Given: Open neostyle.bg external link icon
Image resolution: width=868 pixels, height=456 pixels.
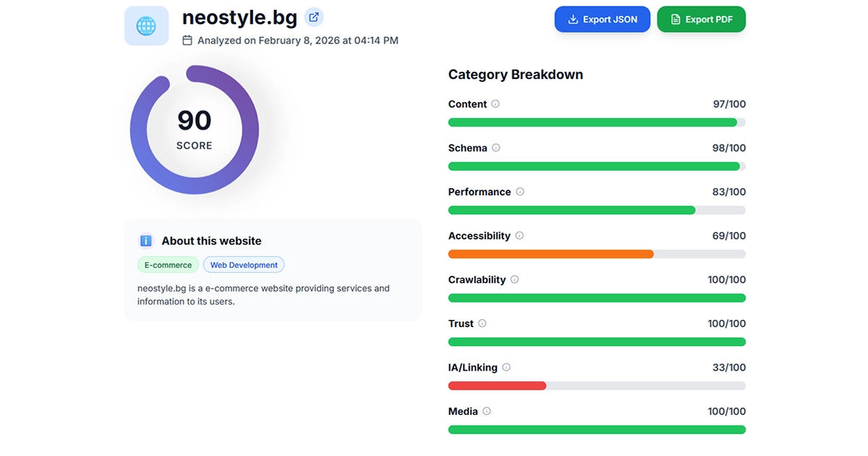Looking at the screenshot, I should click(x=313, y=17).
